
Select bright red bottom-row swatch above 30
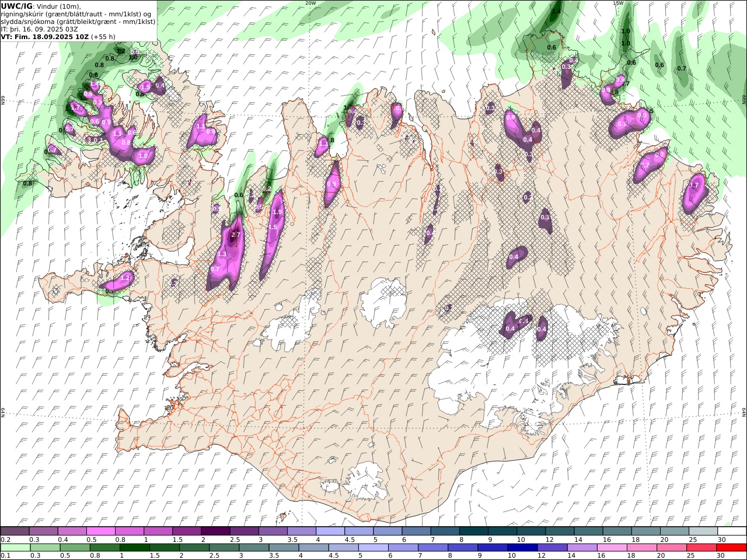click(x=731, y=548)
